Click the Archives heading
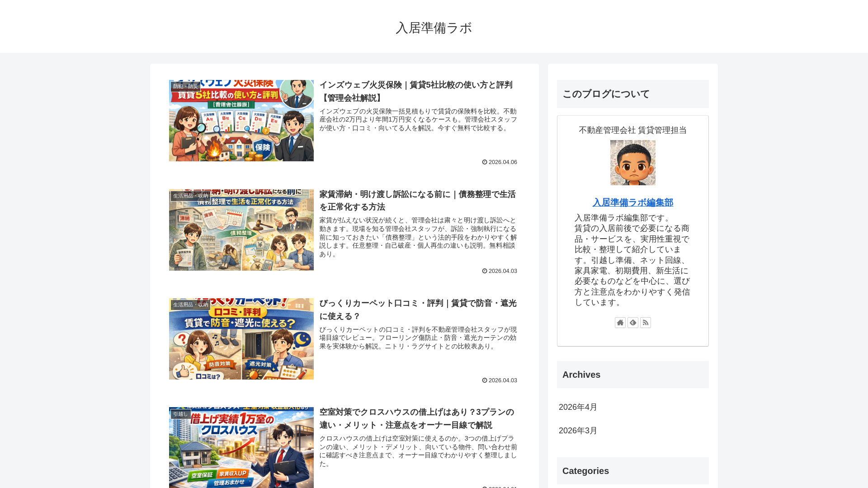 [633, 375]
